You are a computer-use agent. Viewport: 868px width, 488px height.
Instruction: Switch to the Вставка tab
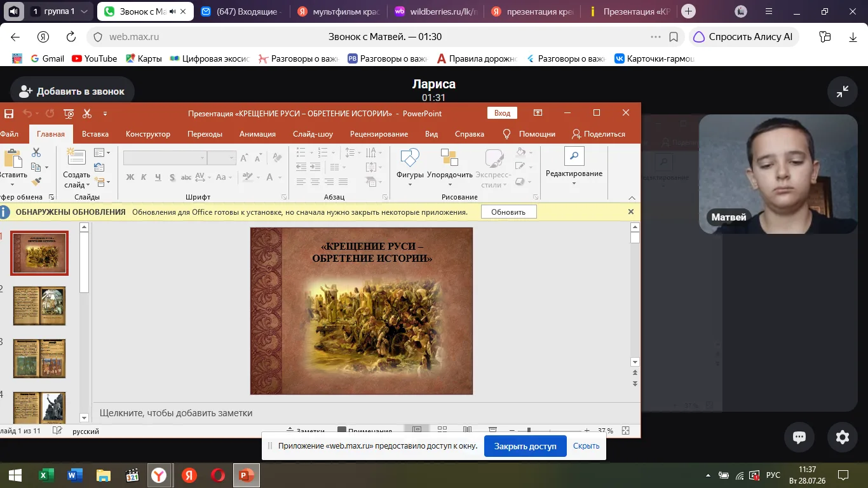pyautogui.click(x=95, y=134)
